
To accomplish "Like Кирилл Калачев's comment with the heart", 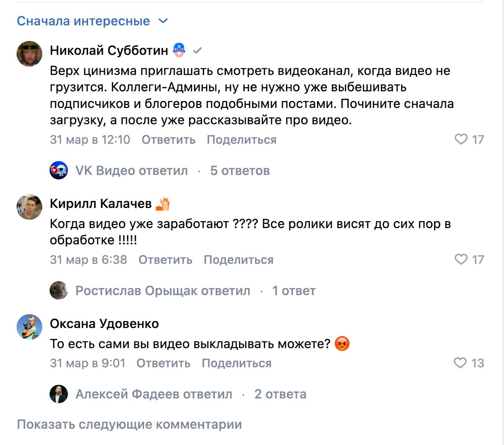I will point(461,259).
